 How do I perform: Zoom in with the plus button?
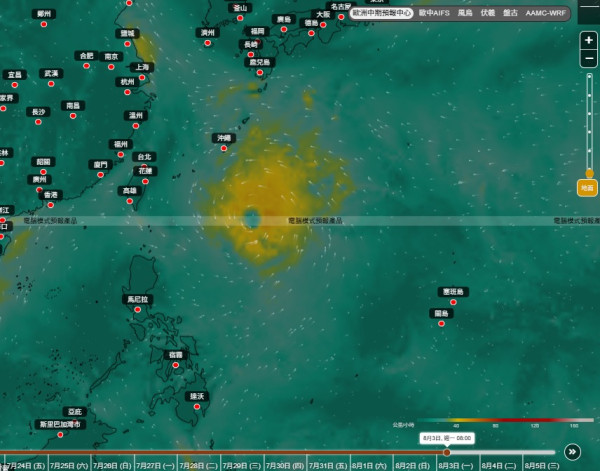(x=589, y=40)
